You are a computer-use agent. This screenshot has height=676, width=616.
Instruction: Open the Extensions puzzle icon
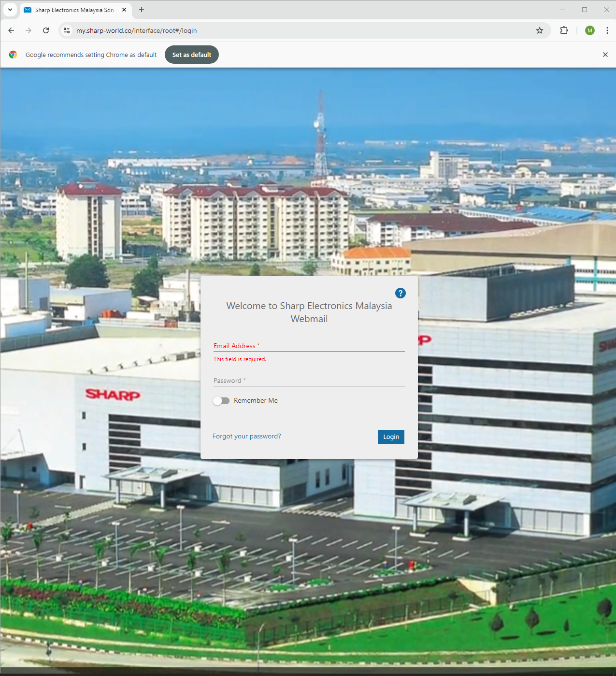(564, 30)
